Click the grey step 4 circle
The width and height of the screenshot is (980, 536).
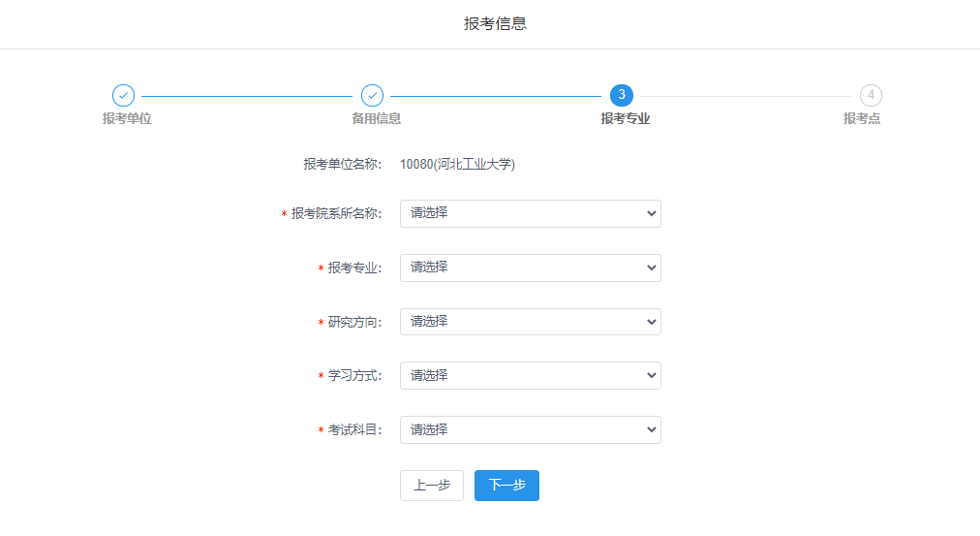tap(871, 95)
